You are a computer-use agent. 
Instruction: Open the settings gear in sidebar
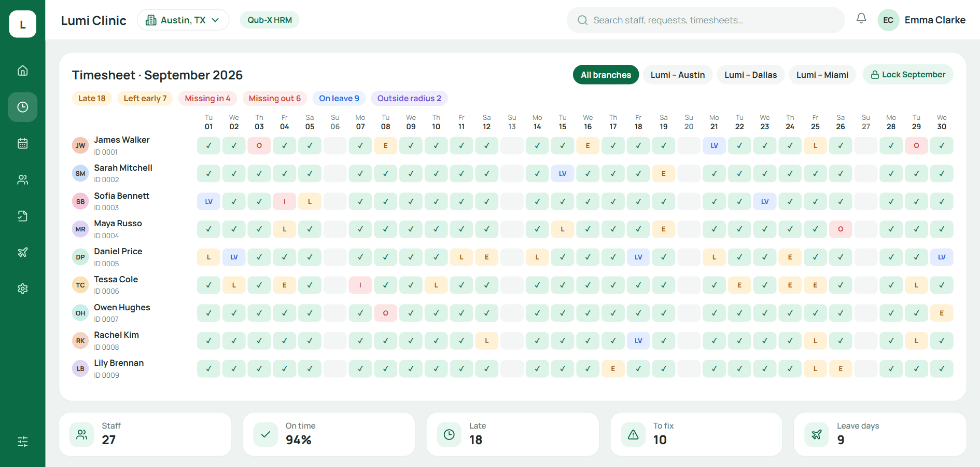pos(22,289)
